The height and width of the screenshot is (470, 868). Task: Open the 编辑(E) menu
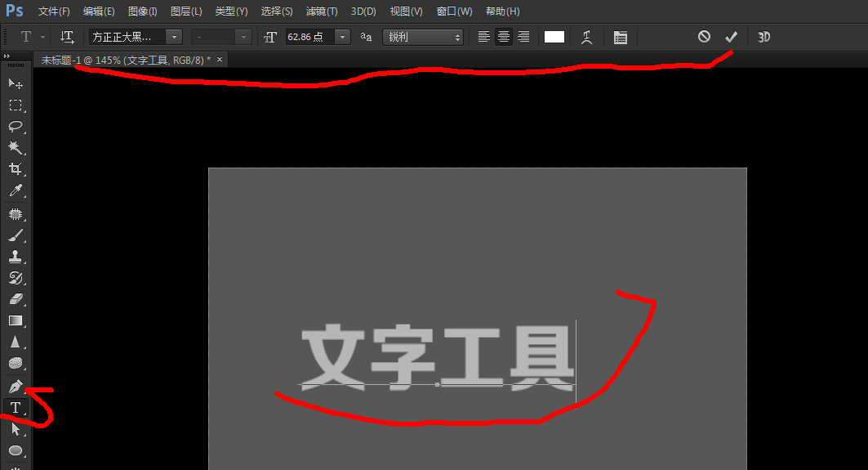(99, 11)
